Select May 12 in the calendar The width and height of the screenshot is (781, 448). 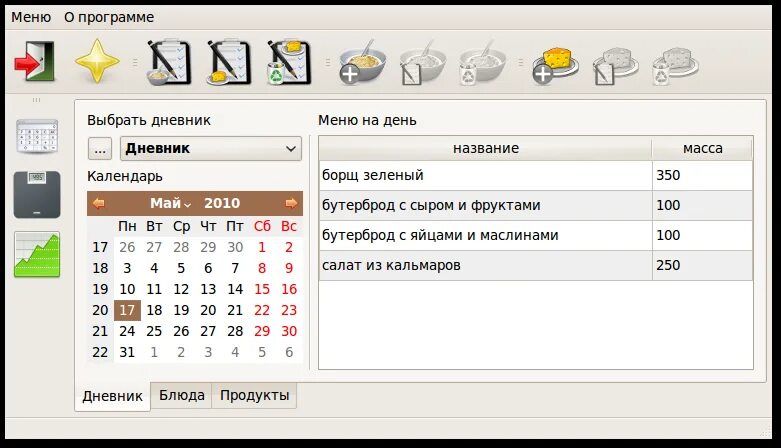point(181,289)
